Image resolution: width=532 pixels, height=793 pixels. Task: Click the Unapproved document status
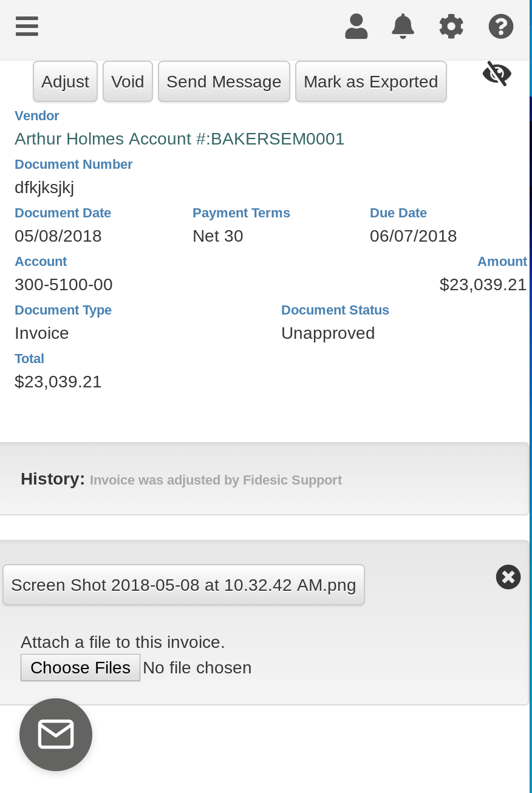tap(328, 333)
